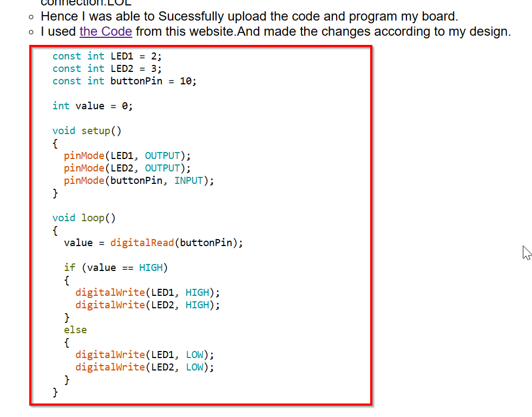
Task: Click the line "digitalWrite(LED2, LOW);"
Action: [145, 367]
